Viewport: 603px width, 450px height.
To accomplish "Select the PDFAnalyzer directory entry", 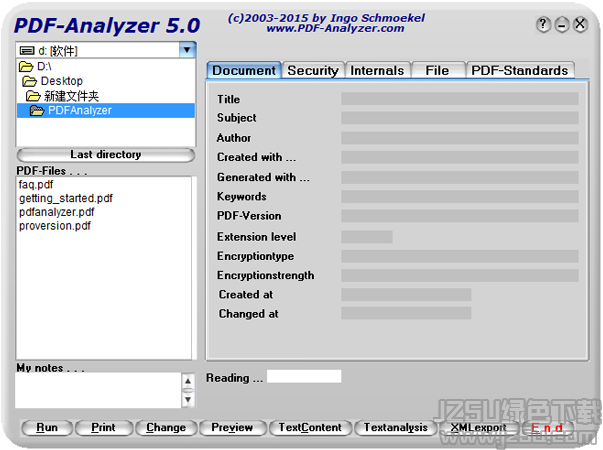I will [106, 110].
